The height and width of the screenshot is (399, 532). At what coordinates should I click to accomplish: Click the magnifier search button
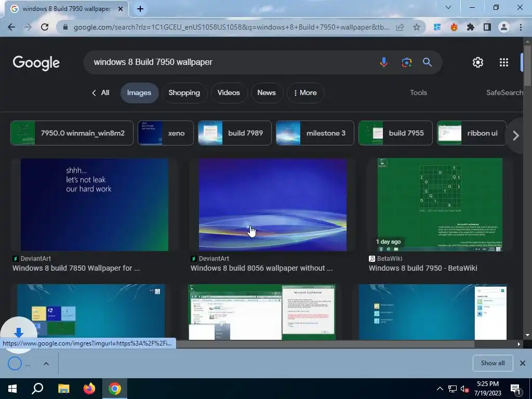pyautogui.click(x=427, y=62)
